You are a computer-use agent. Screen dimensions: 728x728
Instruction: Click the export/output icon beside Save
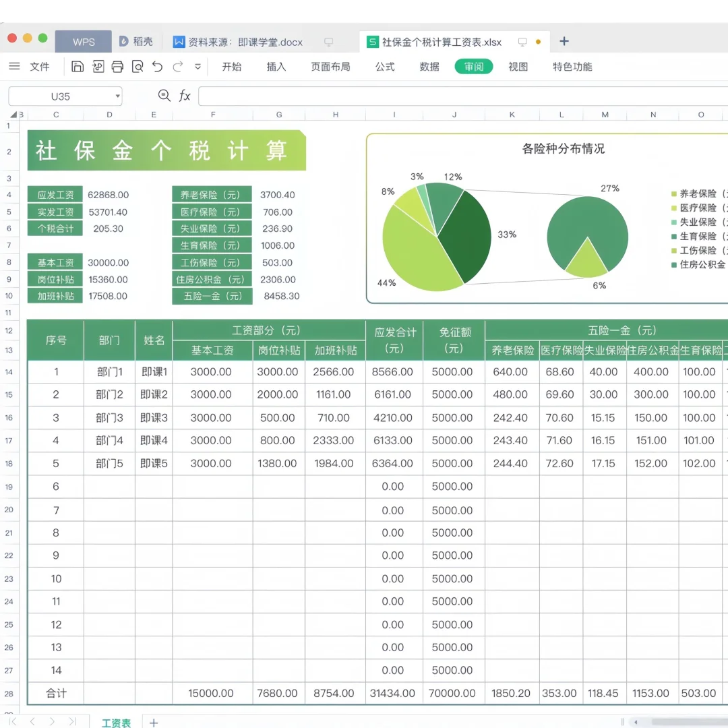point(98,66)
